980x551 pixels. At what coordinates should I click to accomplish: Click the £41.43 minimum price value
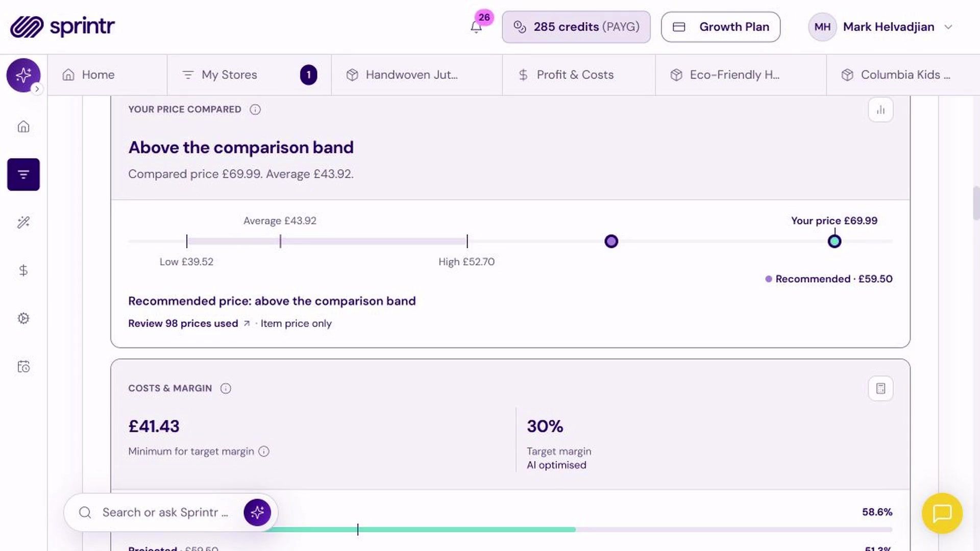point(154,427)
